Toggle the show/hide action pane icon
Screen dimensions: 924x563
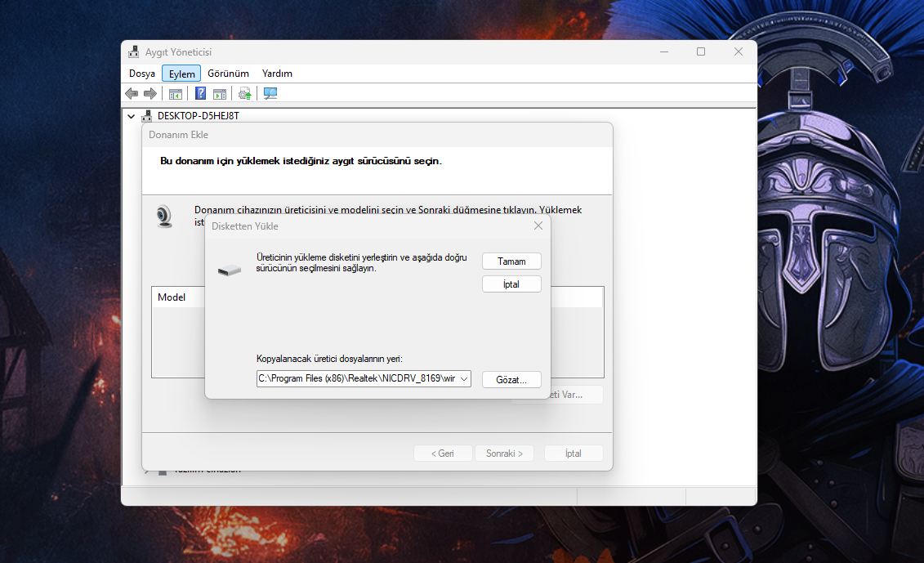click(x=220, y=93)
